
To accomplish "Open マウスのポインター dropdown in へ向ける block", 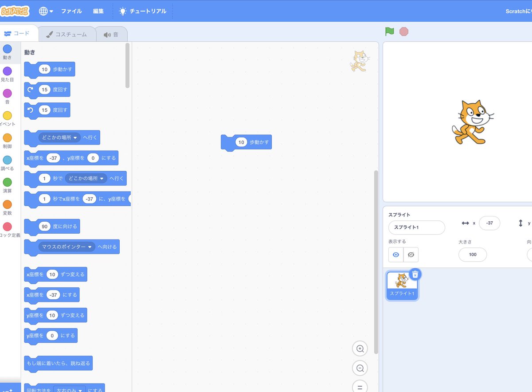I will [67, 247].
